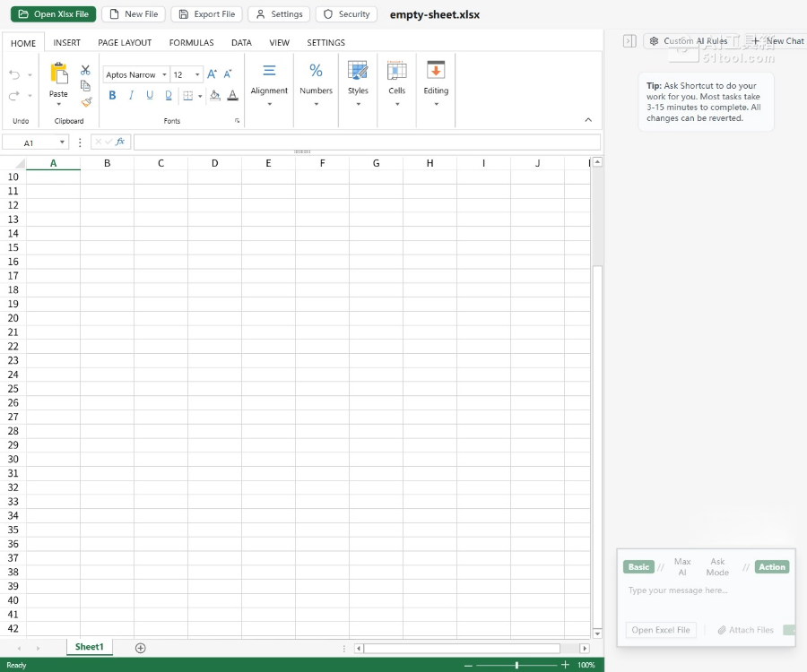
Task: Collapse the ribbon using chevron arrow
Action: click(588, 120)
